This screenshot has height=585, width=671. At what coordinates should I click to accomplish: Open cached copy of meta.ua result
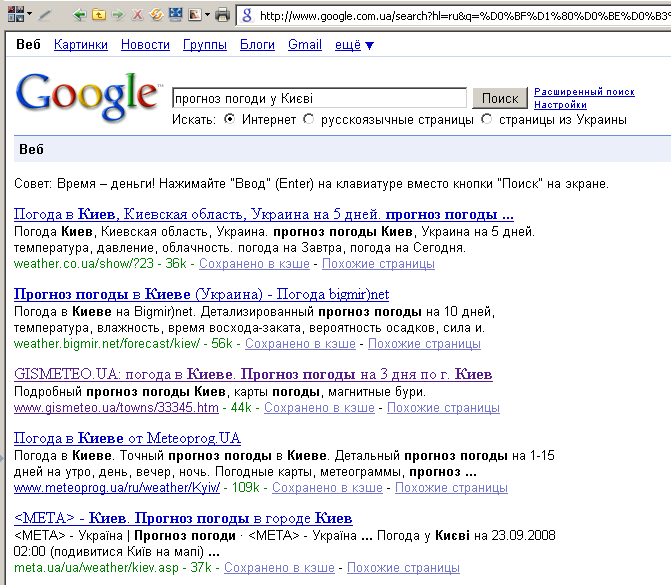(x=279, y=567)
